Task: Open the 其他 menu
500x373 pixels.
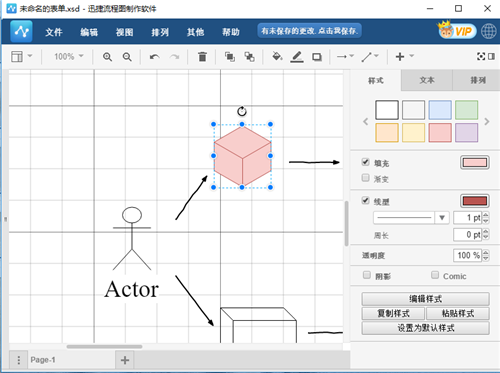Action: [195, 32]
